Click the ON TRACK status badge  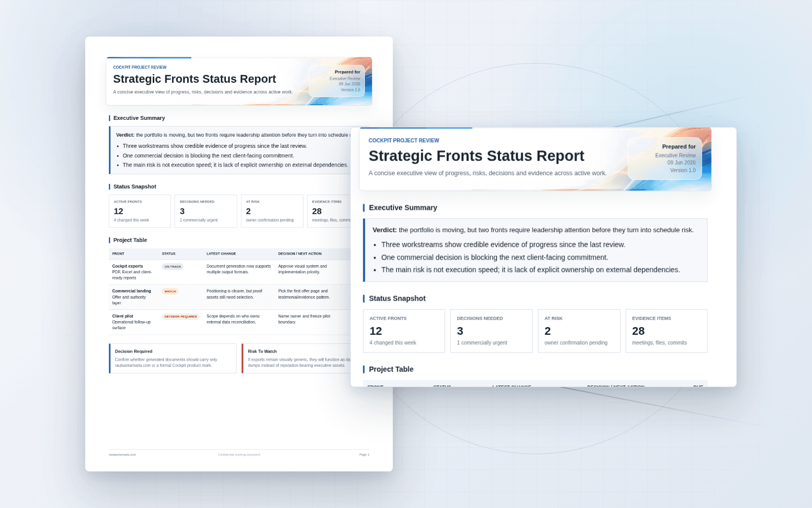[173, 267]
